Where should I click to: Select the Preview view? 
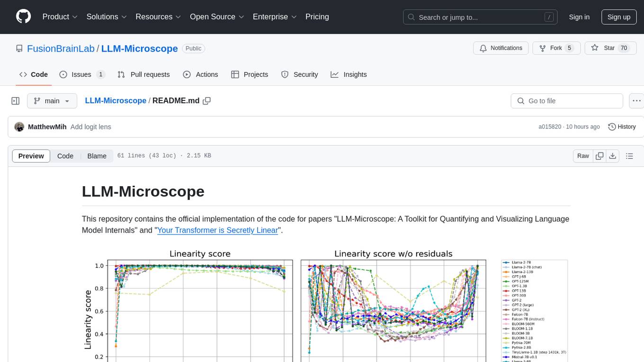31,156
